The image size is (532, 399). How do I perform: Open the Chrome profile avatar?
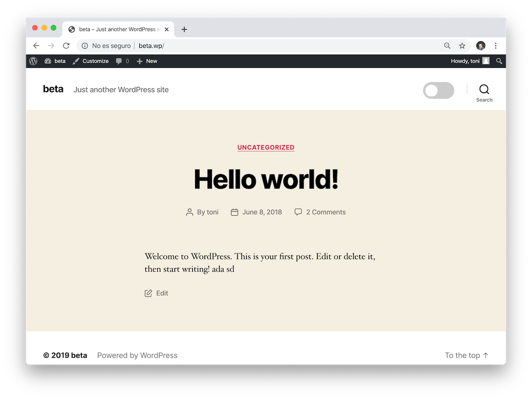481,46
